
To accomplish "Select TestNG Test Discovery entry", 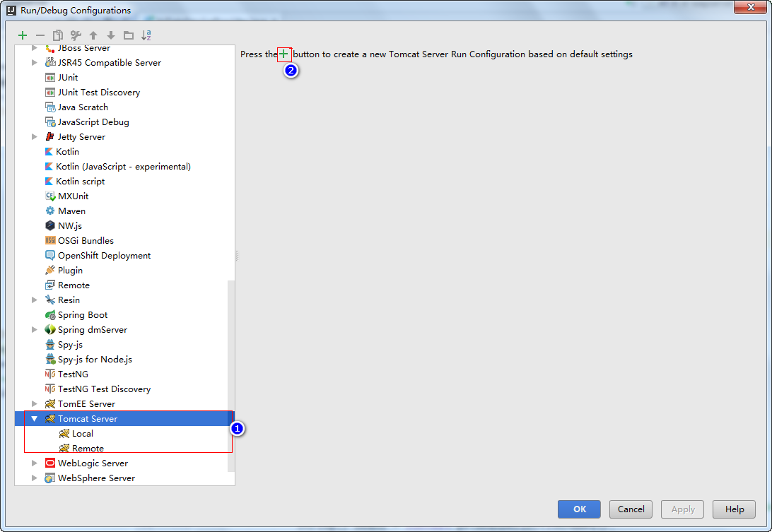I will coord(104,389).
